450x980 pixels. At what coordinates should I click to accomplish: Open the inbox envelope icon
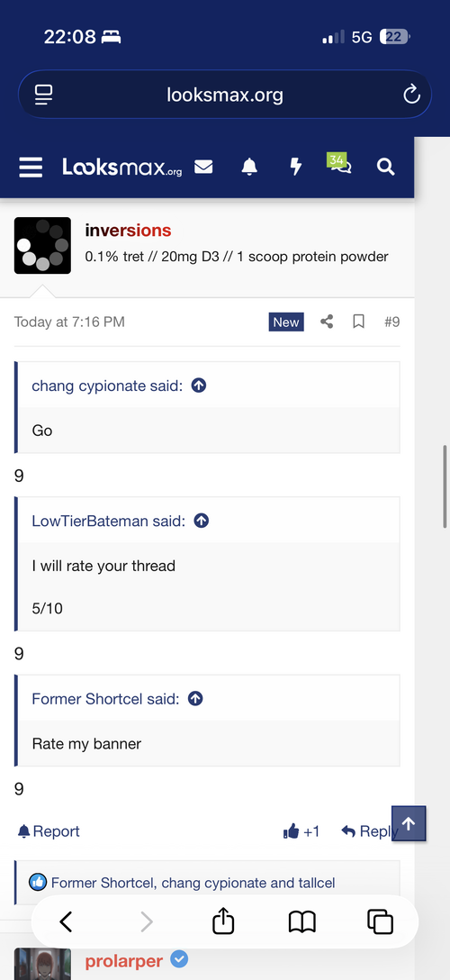[203, 167]
